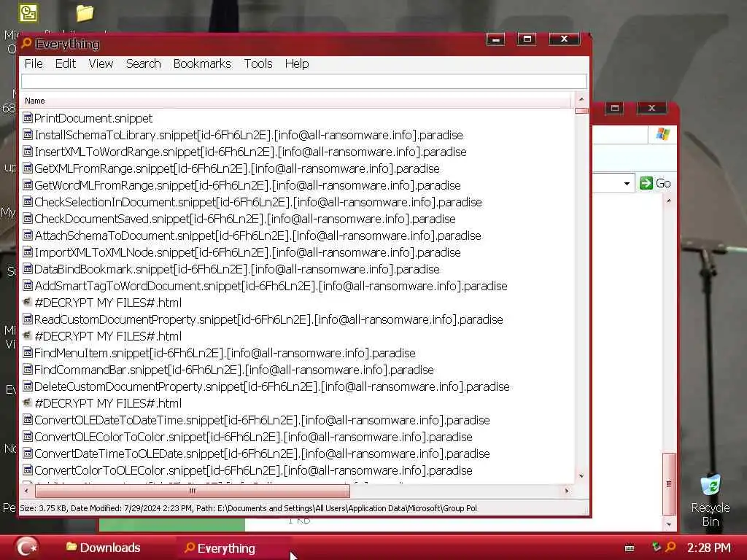Click the icon of ConvertOLEColorToColor.snippet file
747x560 pixels.
(28, 437)
